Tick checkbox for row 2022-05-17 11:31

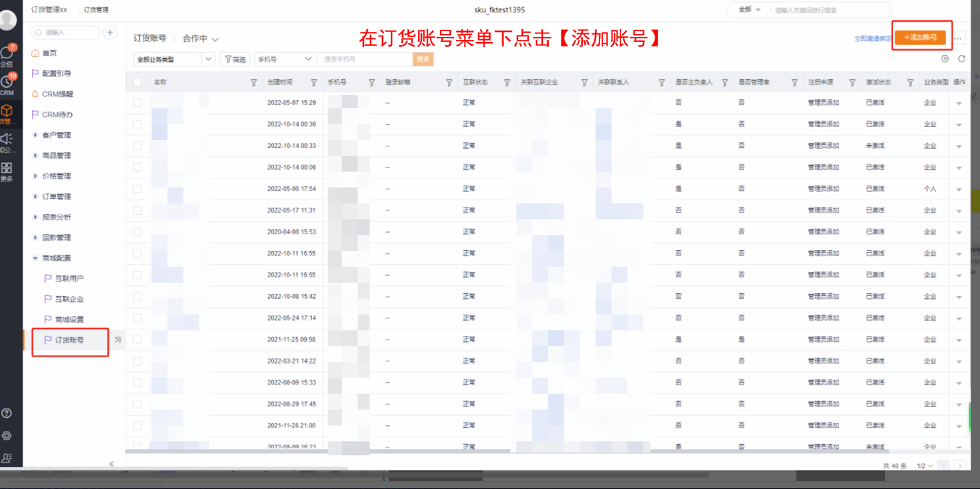(138, 210)
